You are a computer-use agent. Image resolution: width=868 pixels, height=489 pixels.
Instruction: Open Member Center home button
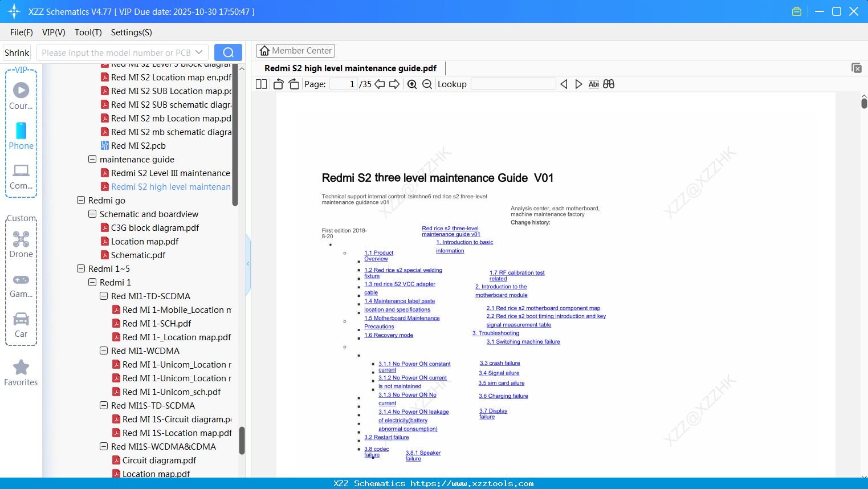295,51
